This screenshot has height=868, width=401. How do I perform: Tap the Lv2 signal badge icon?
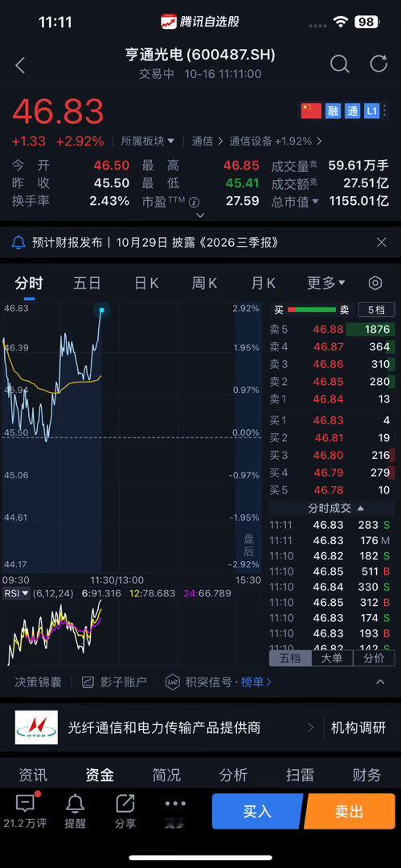click(x=173, y=682)
